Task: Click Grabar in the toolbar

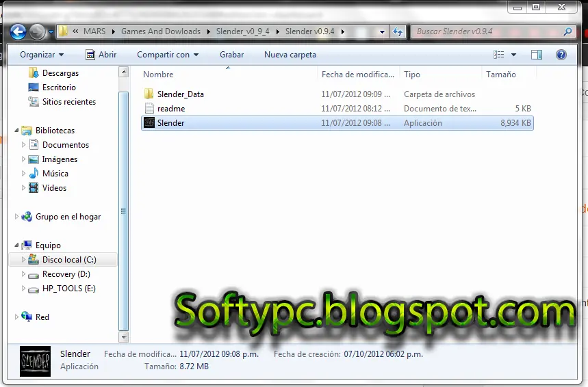Action: pyautogui.click(x=232, y=55)
